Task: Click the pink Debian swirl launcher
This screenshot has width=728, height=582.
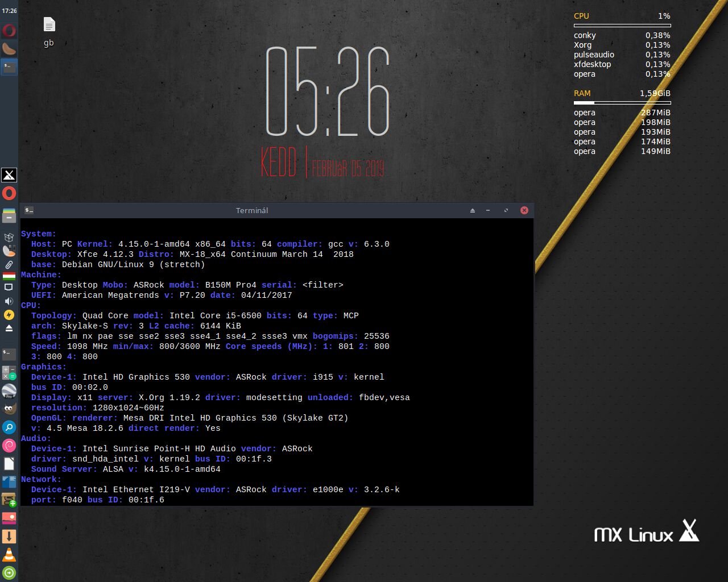Action: [x=9, y=446]
